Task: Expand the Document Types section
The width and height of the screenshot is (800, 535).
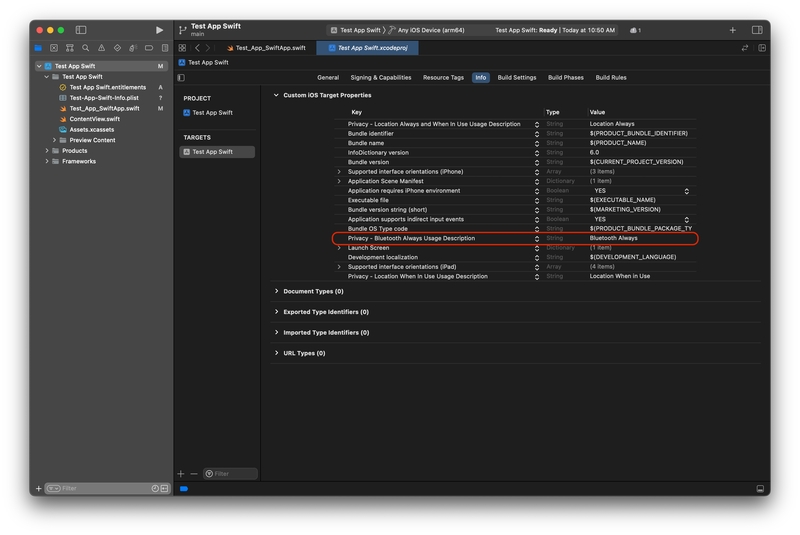Action: coord(277,291)
